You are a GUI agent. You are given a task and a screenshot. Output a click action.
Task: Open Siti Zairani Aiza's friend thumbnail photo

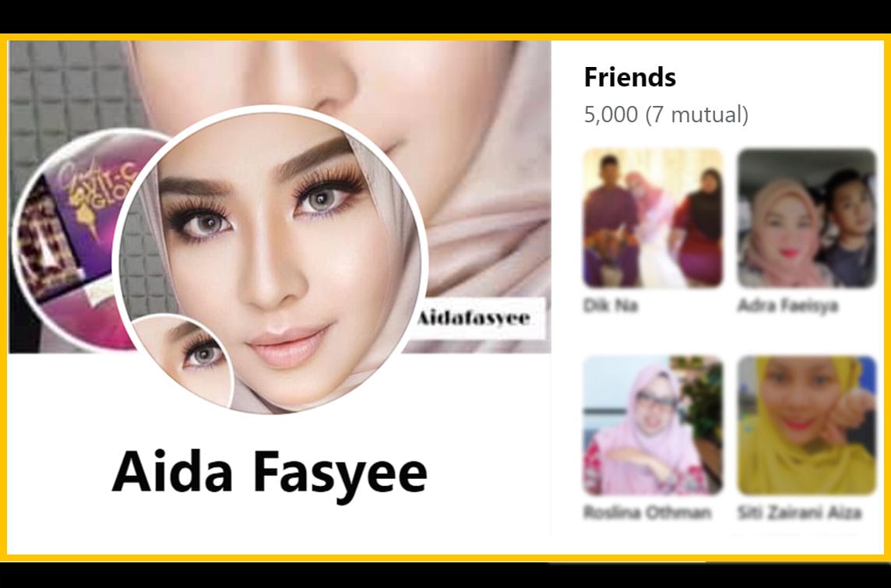(807, 425)
